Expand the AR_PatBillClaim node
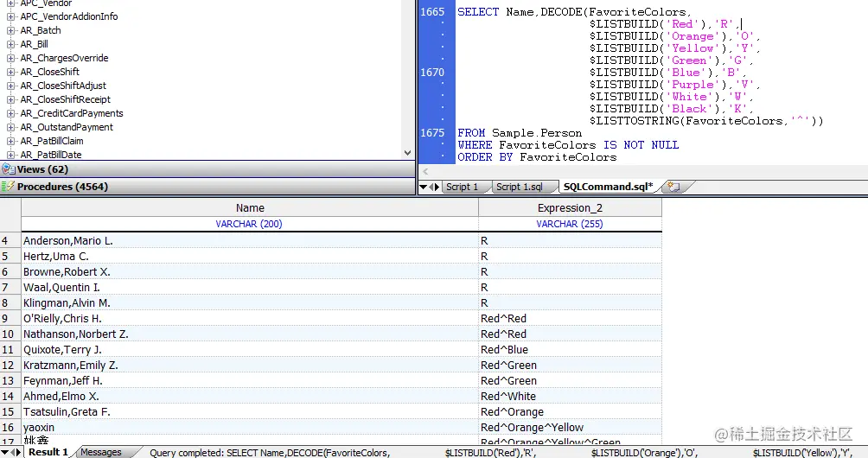The image size is (868, 458). [10, 141]
